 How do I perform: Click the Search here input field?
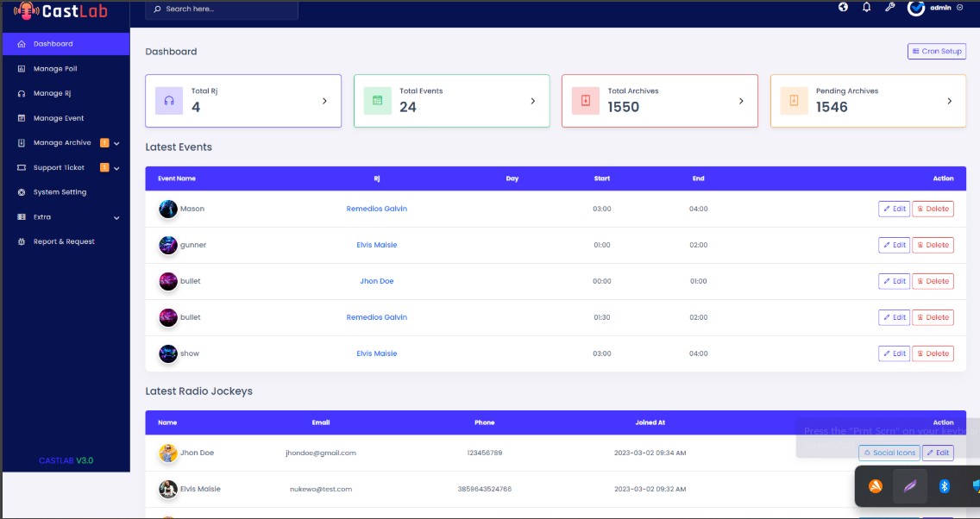point(224,9)
